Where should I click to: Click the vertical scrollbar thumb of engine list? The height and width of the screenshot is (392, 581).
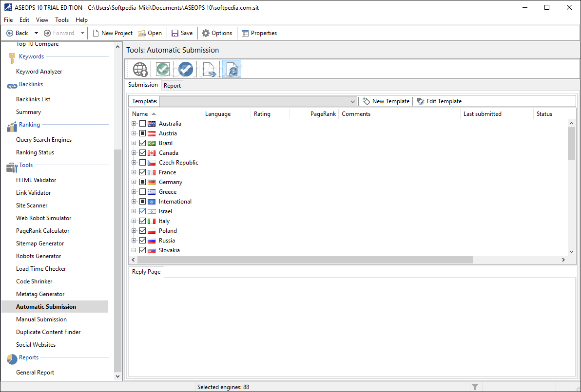pyautogui.click(x=571, y=144)
